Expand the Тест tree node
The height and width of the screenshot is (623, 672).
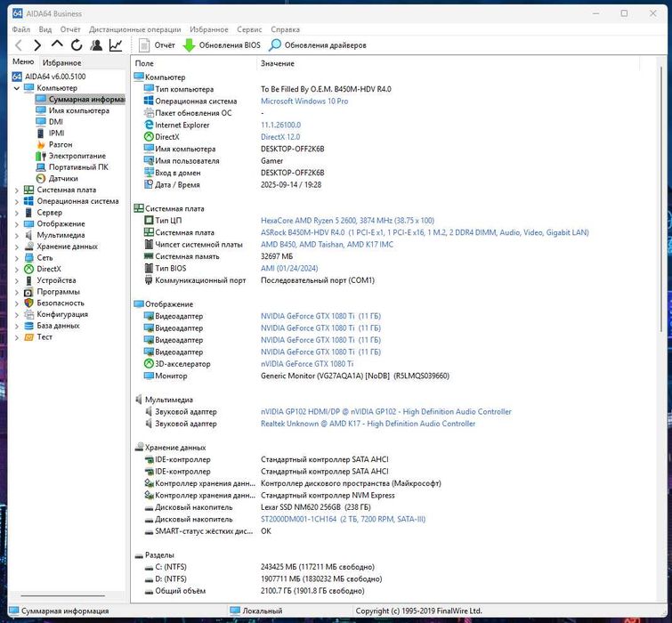point(16,337)
